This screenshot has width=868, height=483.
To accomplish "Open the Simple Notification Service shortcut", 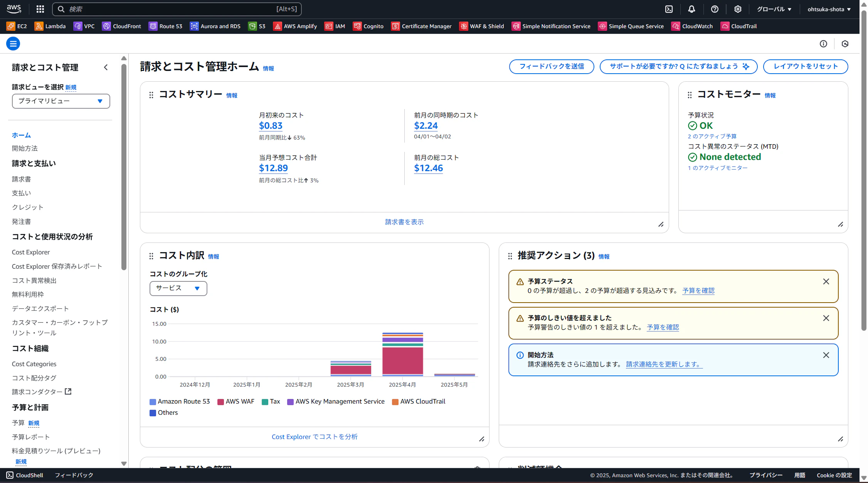I will (551, 26).
